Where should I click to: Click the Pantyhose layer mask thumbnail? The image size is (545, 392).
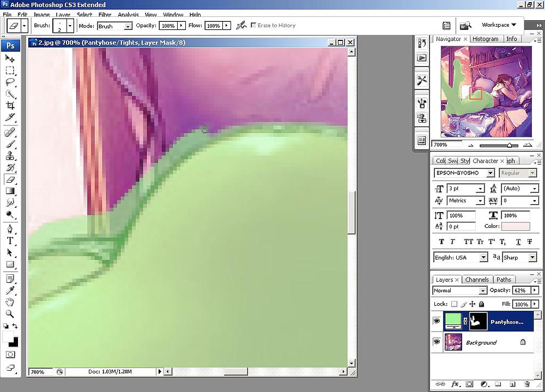tap(478, 322)
